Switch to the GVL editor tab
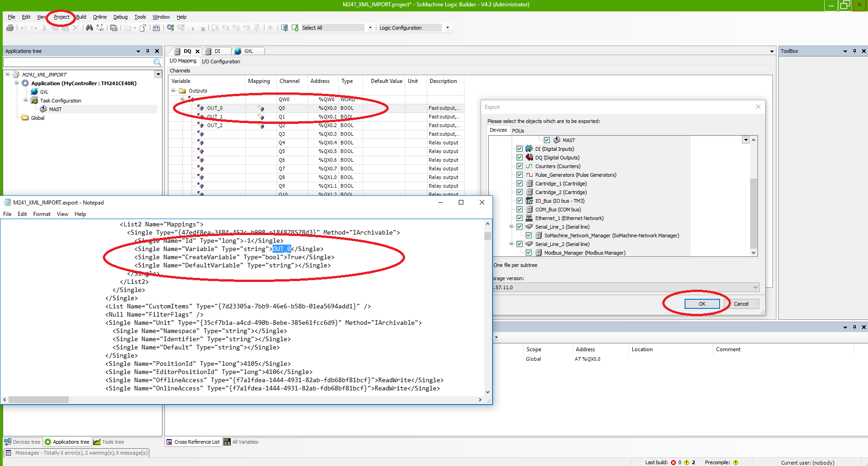Screen dimensions: 868x466 coord(248,51)
